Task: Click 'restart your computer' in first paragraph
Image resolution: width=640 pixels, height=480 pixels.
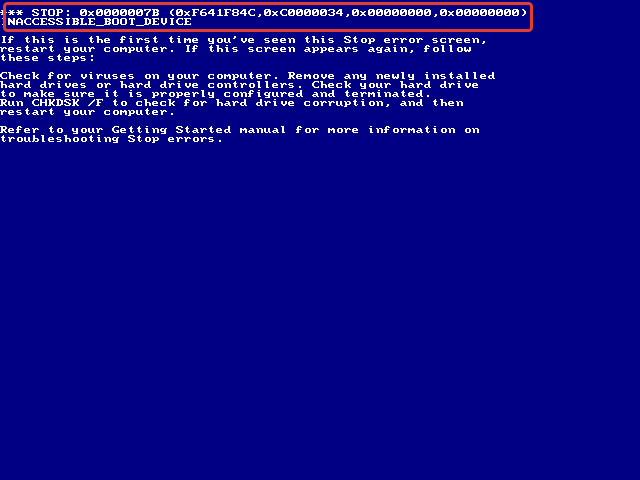Action: [x=89, y=49]
